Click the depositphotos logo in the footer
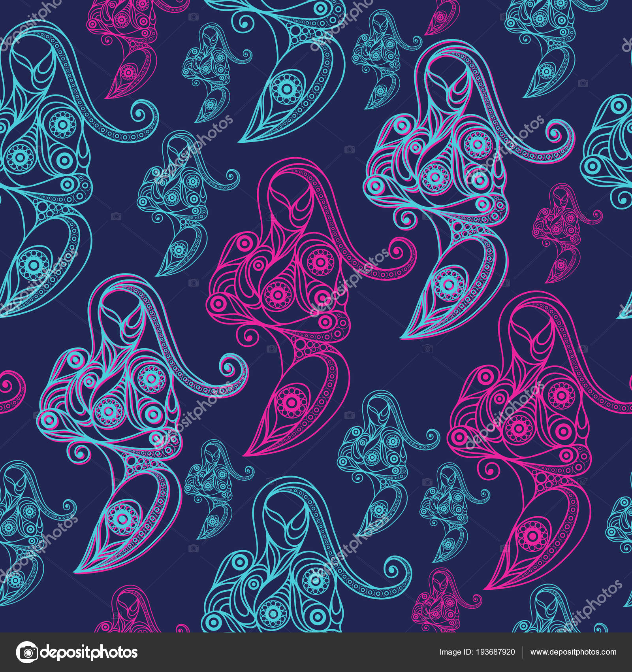Image resolution: width=632 pixels, height=672 pixels. pos(77,653)
